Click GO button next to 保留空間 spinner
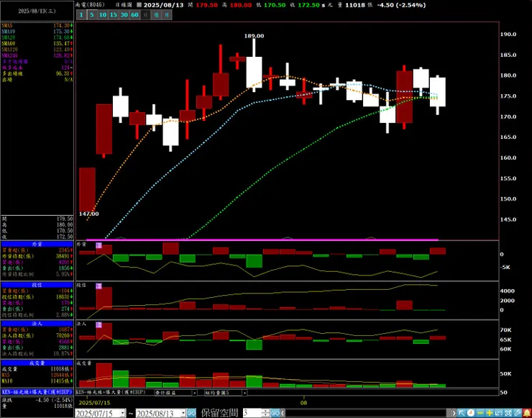 click(x=275, y=413)
